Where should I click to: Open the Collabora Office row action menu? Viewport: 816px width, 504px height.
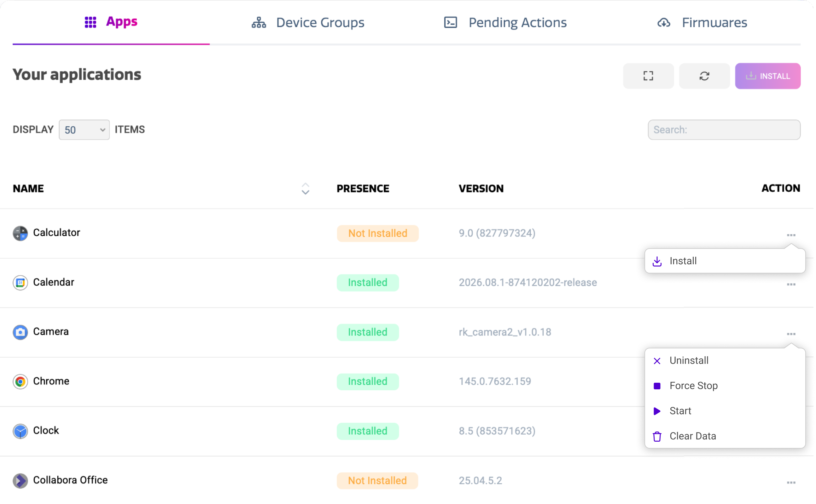click(x=791, y=482)
